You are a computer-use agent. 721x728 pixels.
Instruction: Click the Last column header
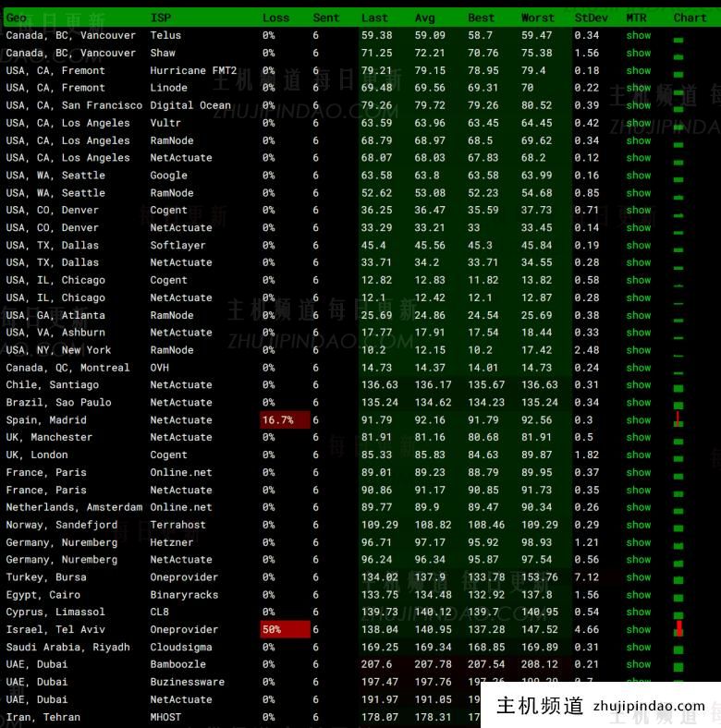[374, 18]
